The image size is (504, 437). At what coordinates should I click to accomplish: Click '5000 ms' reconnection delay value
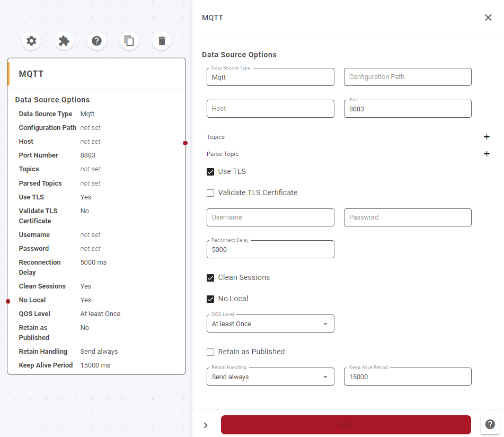tap(93, 263)
